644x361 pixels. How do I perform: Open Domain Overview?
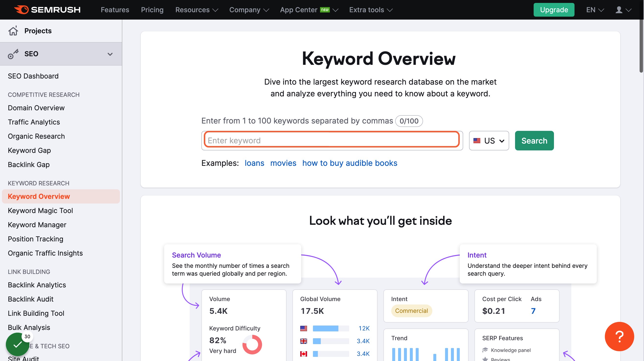point(36,108)
